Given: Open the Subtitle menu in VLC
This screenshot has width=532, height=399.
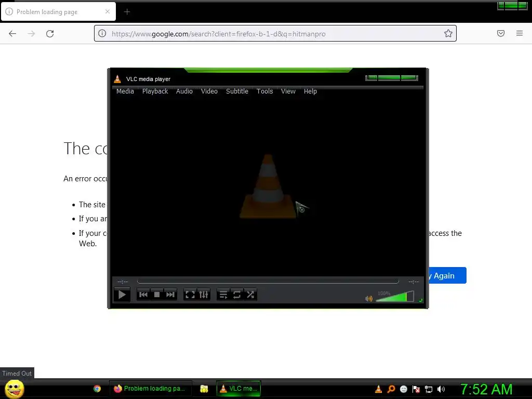Looking at the screenshot, I should click(237, 91).
